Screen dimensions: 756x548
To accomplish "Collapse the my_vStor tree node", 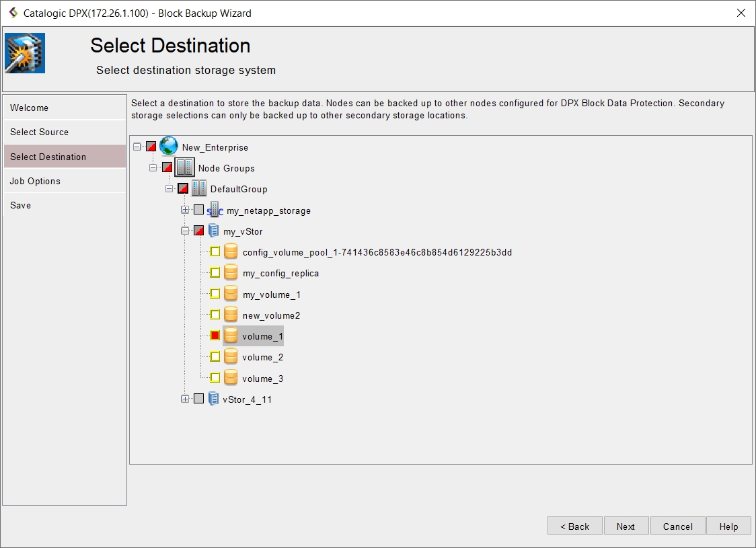I will coord(185,231).
